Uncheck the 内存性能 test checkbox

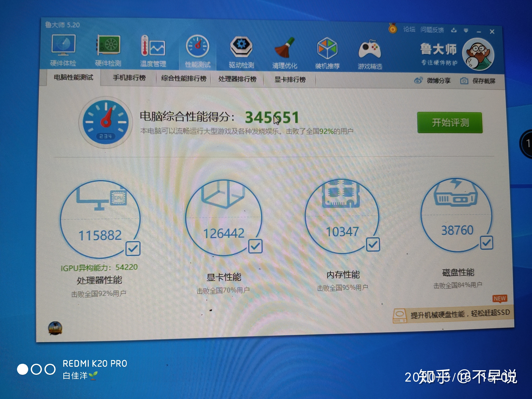(373, 245)
